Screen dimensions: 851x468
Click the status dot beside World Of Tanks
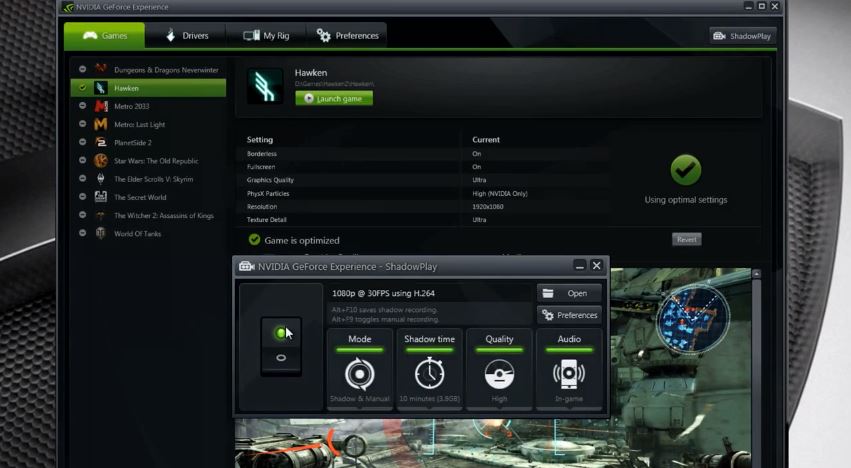point(82,233)
